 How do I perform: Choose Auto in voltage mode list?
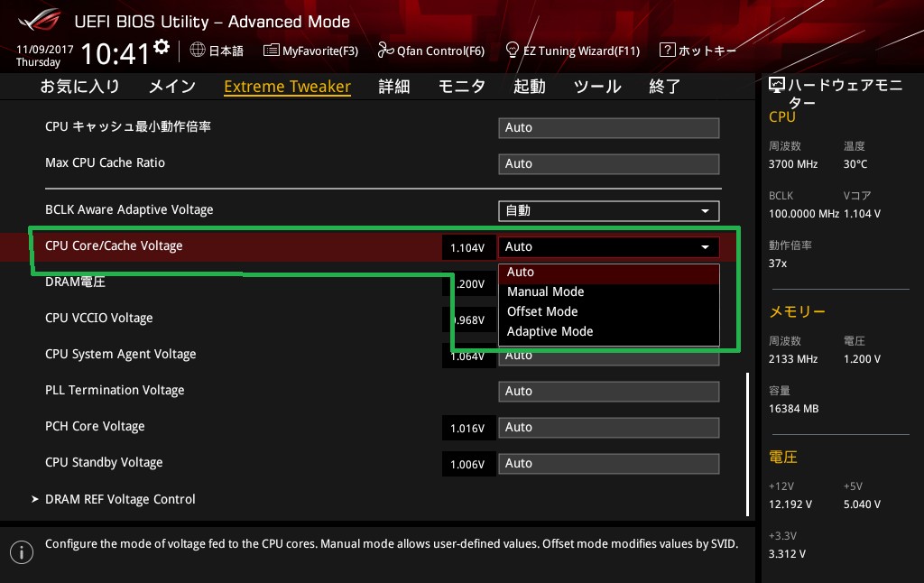[x=609, y=273]
